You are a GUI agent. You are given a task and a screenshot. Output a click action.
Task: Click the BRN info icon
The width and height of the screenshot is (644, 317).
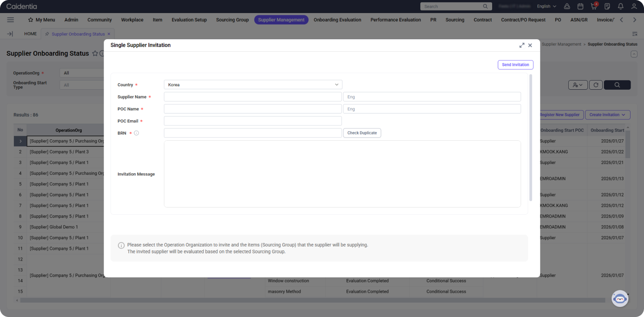[x=136, y=133]
